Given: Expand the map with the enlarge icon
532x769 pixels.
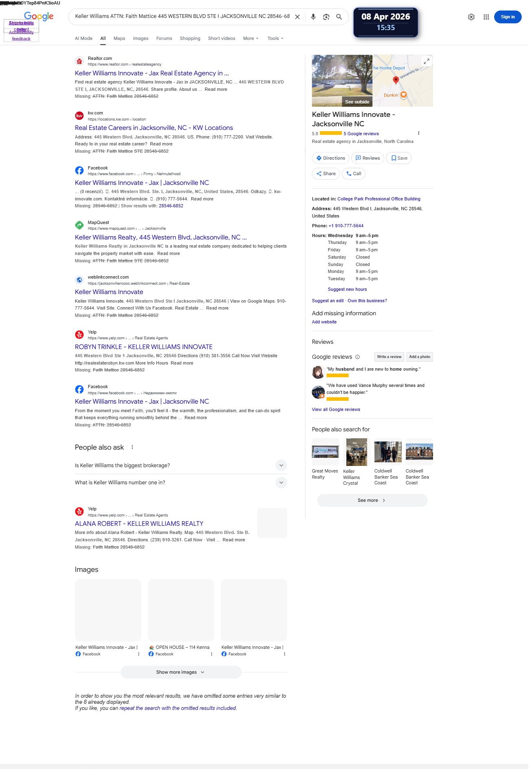Looking at the screenshot, I should 426,61.
